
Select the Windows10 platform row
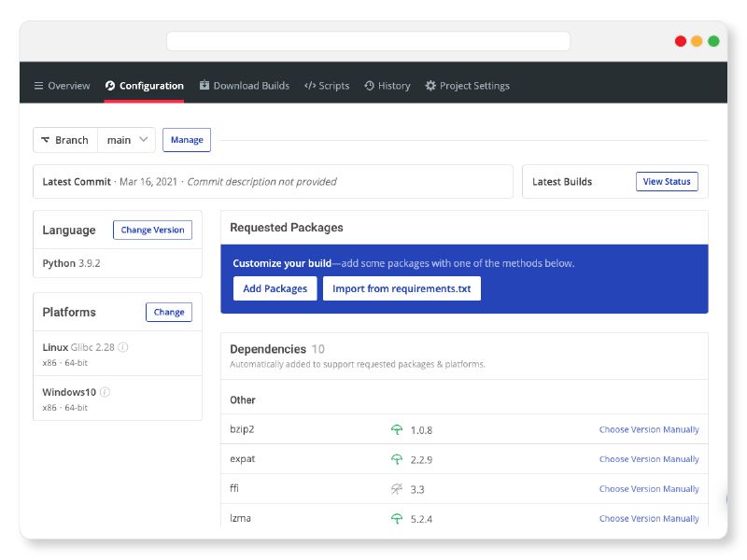coord(118,399)
